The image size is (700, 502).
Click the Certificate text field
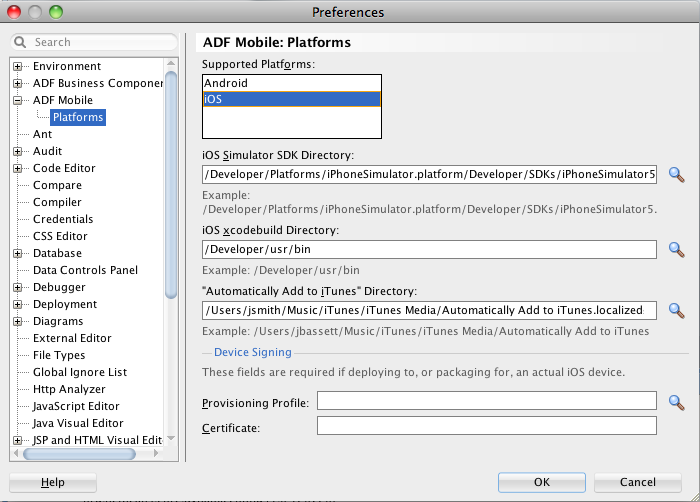pos(487,426)
